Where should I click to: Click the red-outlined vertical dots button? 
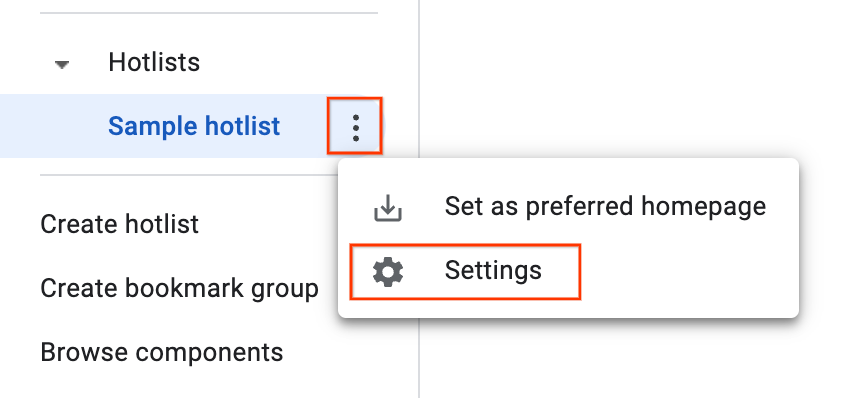pyautogui.click(x=355, y=127)
